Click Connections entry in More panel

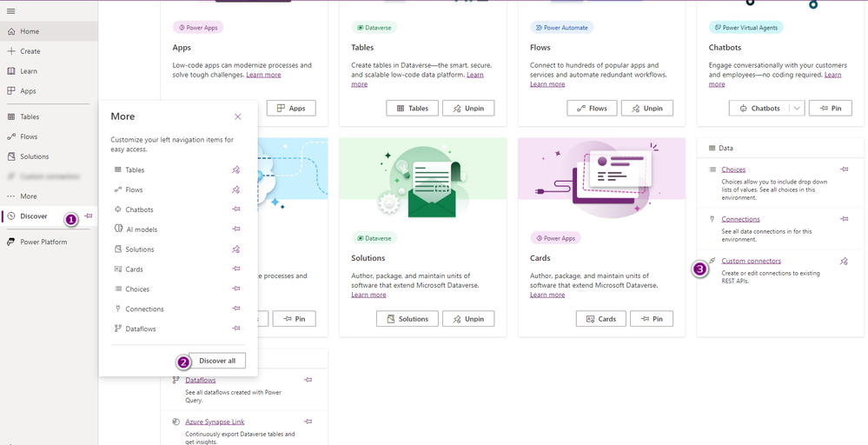tap(144, 309)
